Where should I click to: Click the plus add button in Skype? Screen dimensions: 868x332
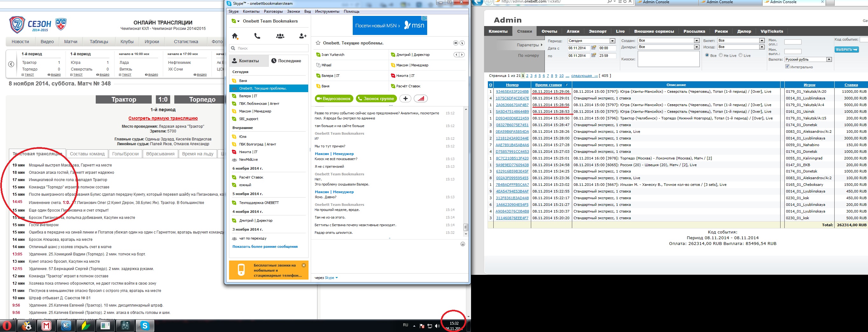pos(405,99)
